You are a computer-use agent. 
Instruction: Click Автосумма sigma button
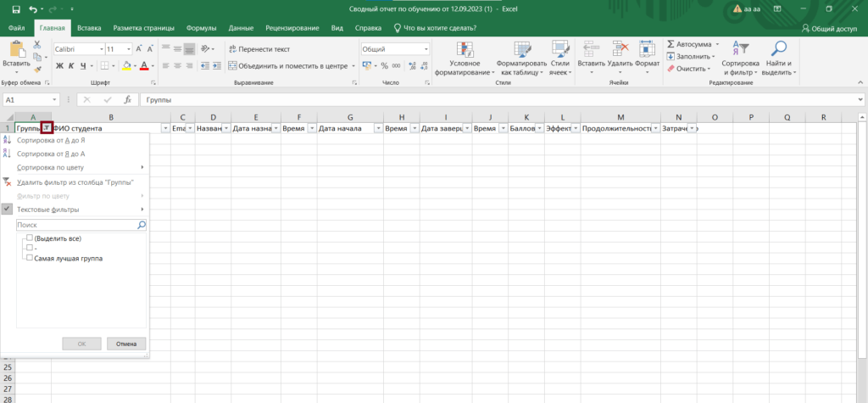pos(689,44)
